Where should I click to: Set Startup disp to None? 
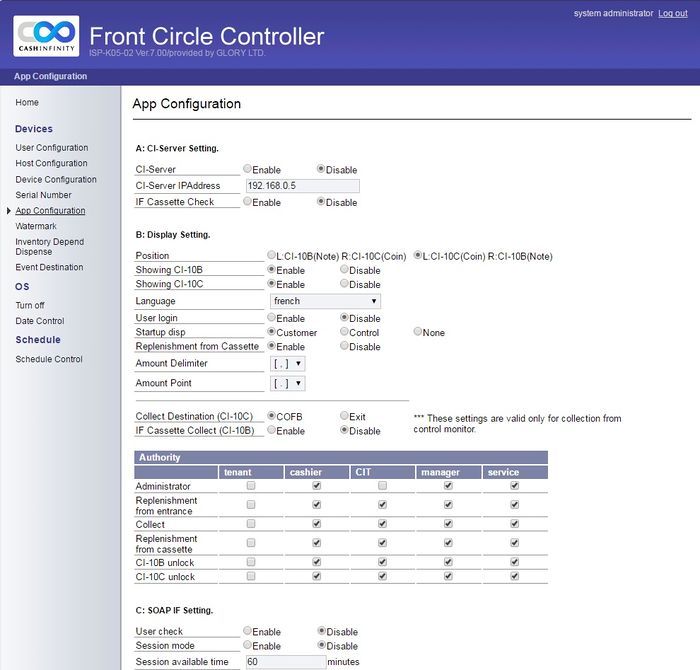(x=417, y=332)
